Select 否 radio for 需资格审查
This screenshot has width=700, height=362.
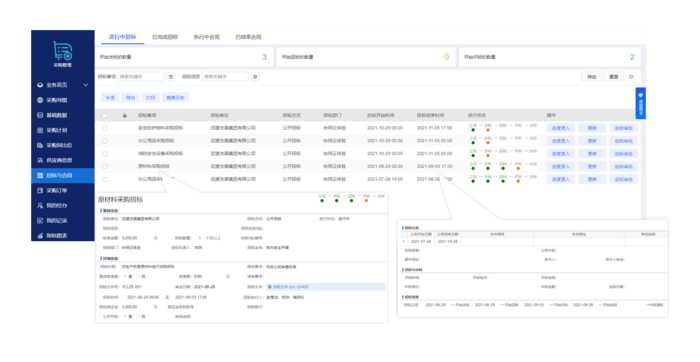138,277
